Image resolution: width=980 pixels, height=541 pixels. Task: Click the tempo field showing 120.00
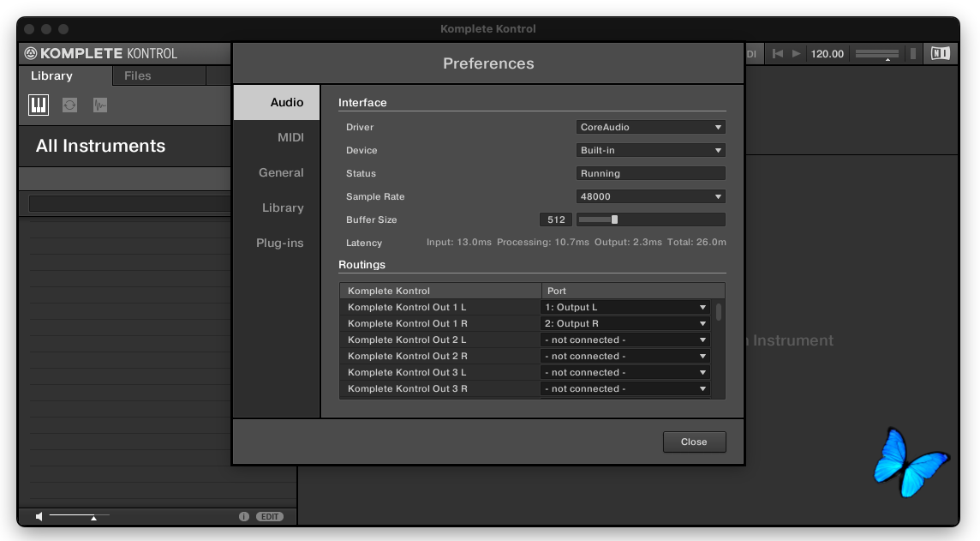[x=827, y=54]
